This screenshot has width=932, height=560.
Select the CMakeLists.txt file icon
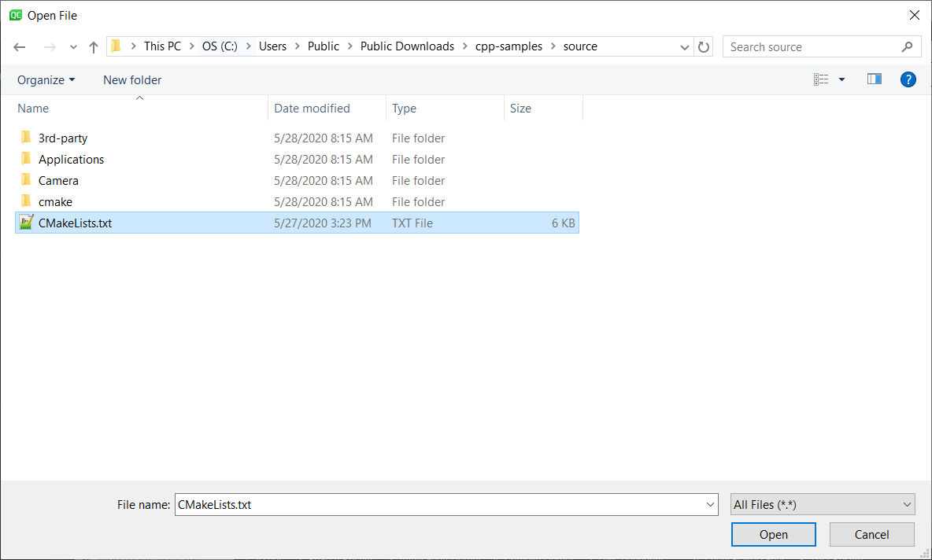pyautogui.click(x=27, y=223)
